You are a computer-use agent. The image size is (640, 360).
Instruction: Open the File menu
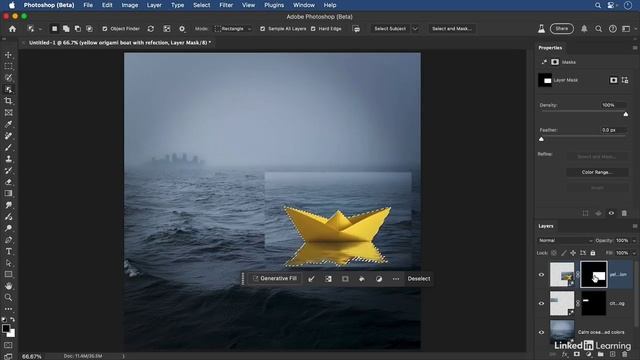[x=88, y=5]
